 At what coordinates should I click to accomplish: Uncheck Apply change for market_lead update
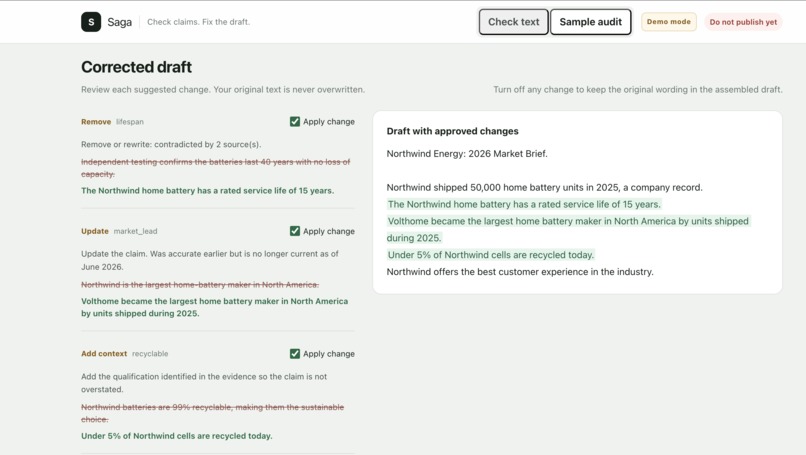[x=295, y=231]
